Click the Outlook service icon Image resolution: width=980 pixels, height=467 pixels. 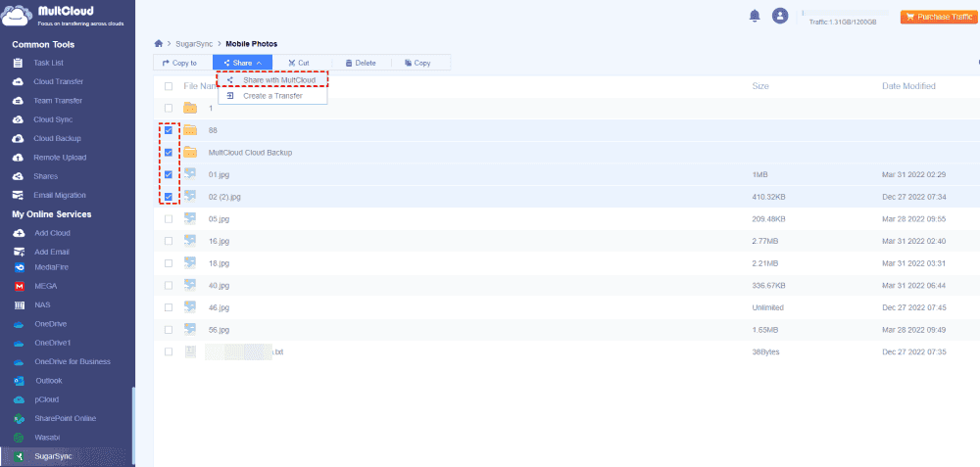[x=20, y=381]
